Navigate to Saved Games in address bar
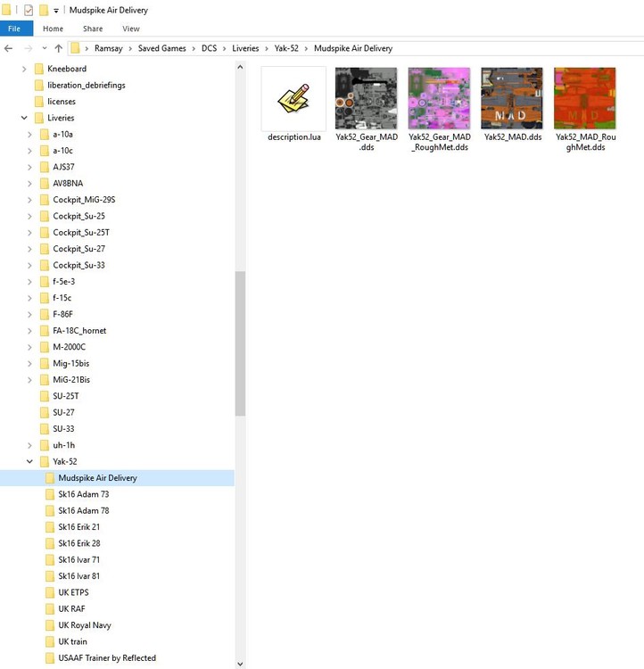This screenshot has height=669, width=644. coord(161,48)
